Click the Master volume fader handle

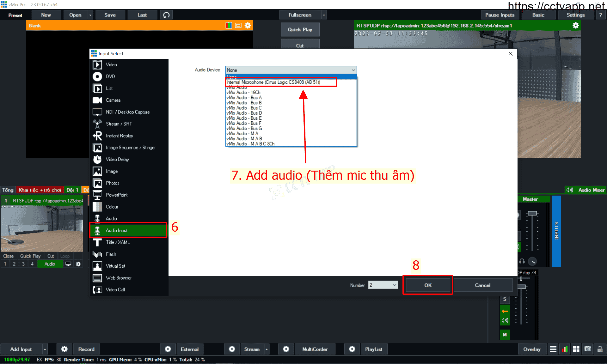point(532,214)
